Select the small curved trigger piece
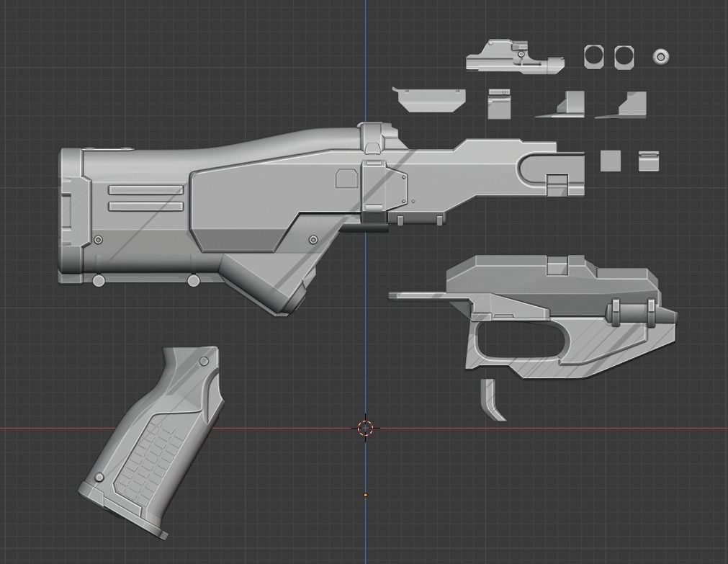Image resolution: width=728 pixels, height=564 pixels. coord(492,400)
